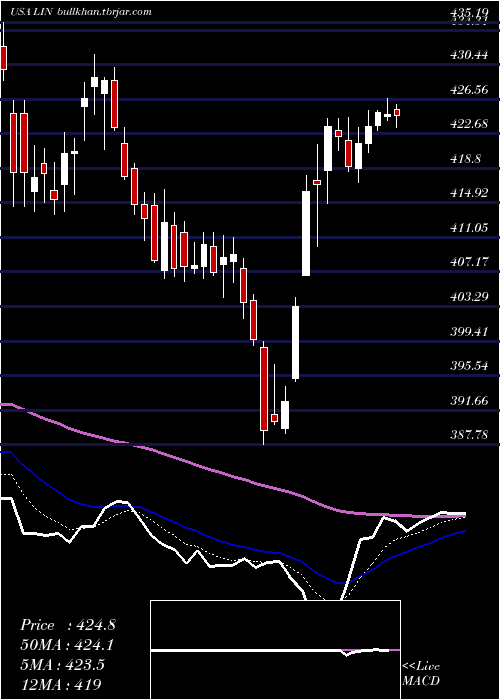Click the tall white candle near 411 level
Screen dimensions: 500x700
point(306,233)
